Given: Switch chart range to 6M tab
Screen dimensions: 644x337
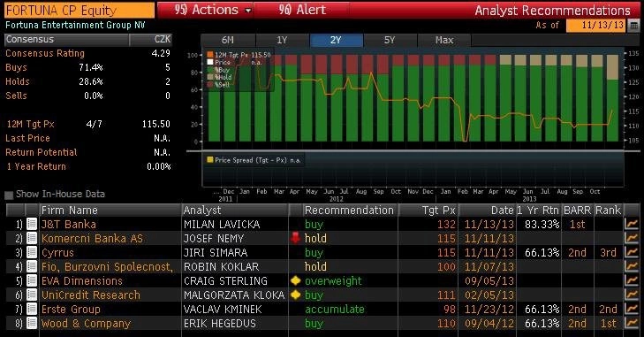Looking at the screenshot, I should click(x=228, y=41).
